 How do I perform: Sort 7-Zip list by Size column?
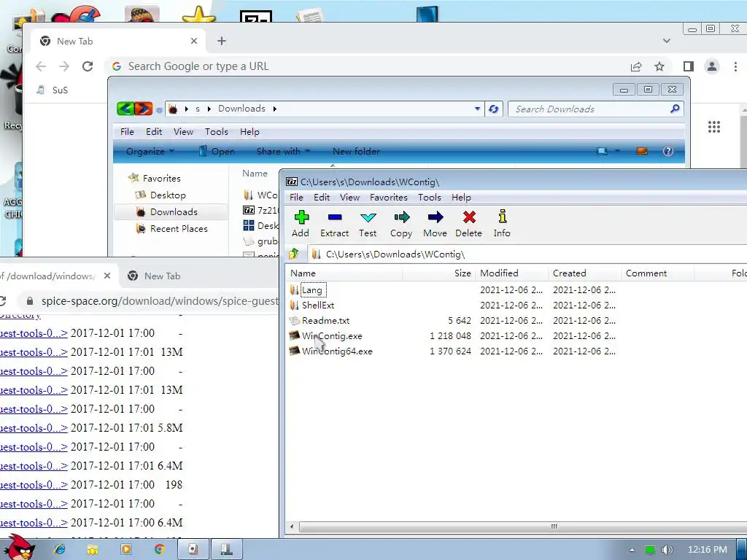(x=438, y=273)
